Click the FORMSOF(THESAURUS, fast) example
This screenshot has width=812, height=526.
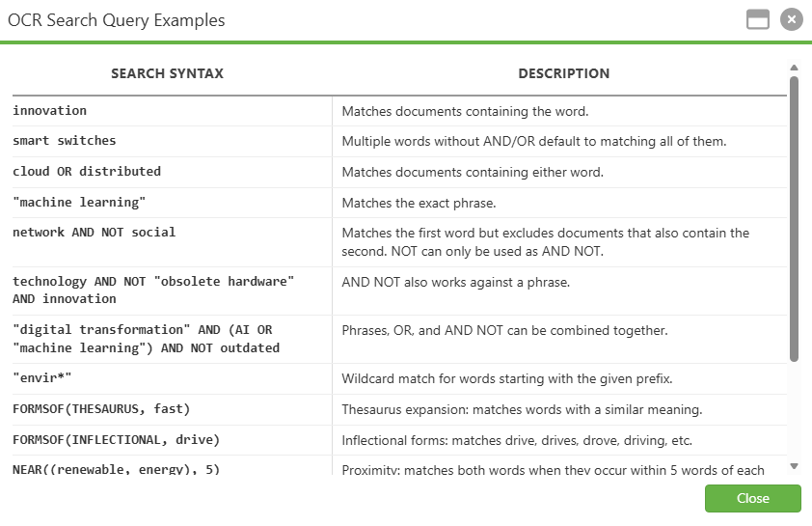point(101,409)
